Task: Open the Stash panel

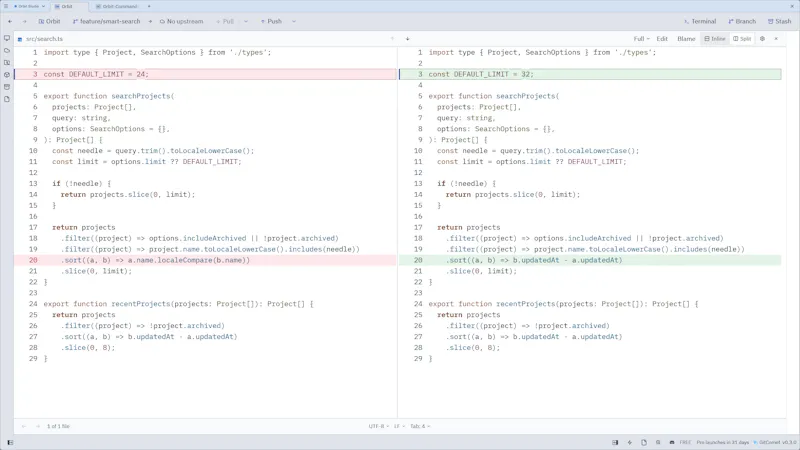Action: tap(779, 21)
